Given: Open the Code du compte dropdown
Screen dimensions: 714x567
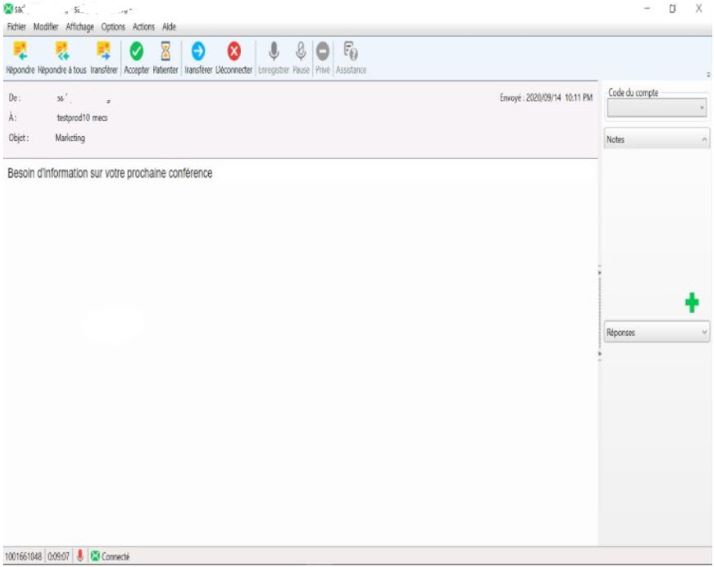Looking at the screenshot, I should point(656,106).
